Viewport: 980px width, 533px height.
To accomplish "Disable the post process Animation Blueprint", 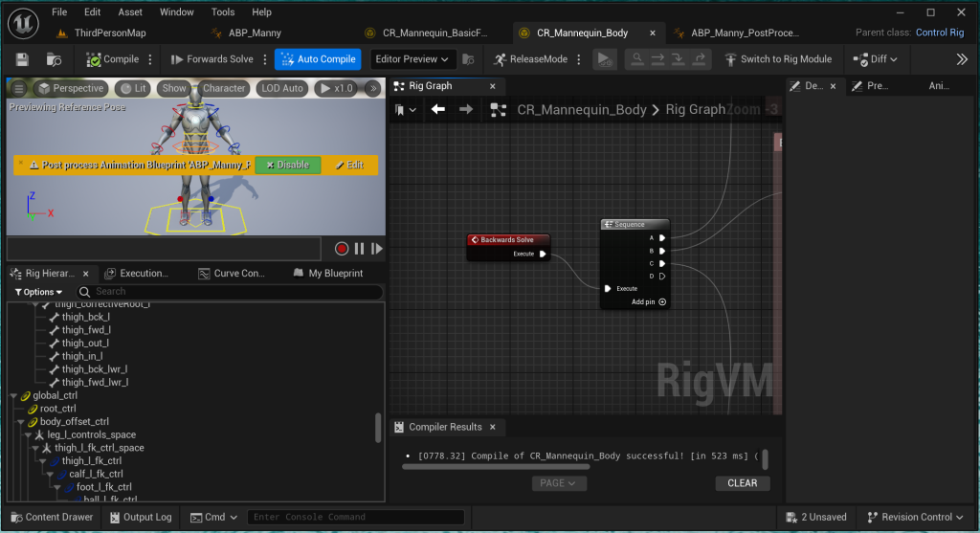I will coord(288,165).
